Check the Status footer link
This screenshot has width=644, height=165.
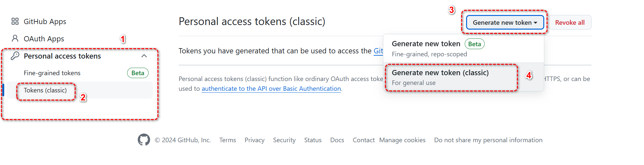point(313,140)
